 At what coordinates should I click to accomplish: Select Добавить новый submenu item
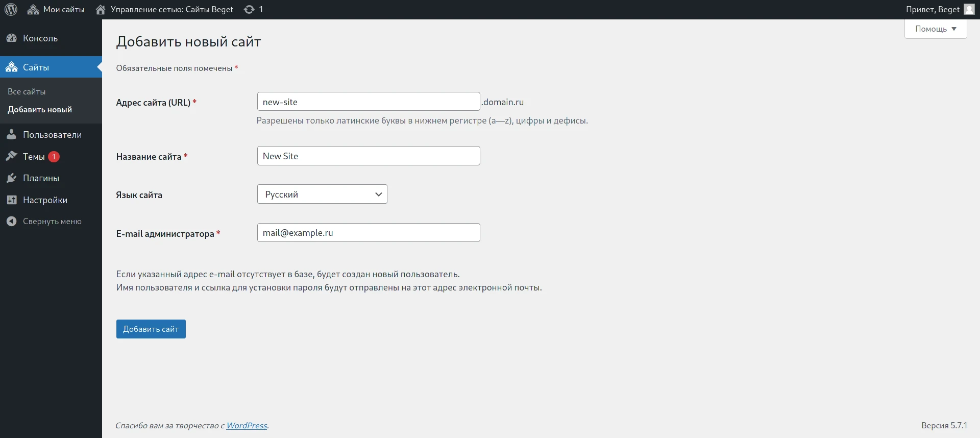(x=40, y=110)
